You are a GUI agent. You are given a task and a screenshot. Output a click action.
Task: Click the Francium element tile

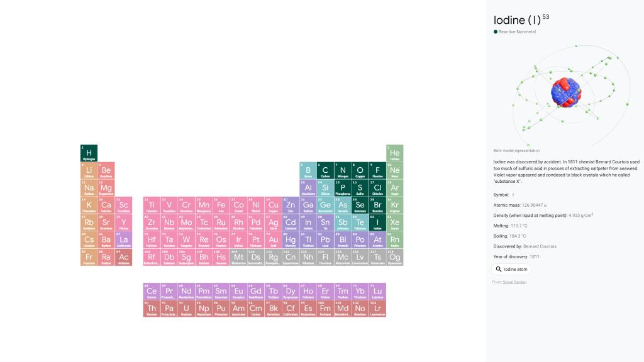click(x=89, y=257)
